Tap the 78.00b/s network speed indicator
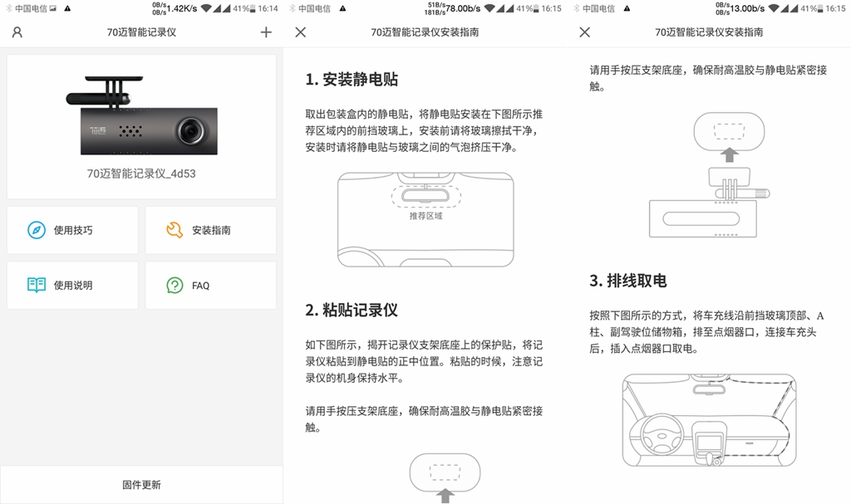 [x=463, y=8]
